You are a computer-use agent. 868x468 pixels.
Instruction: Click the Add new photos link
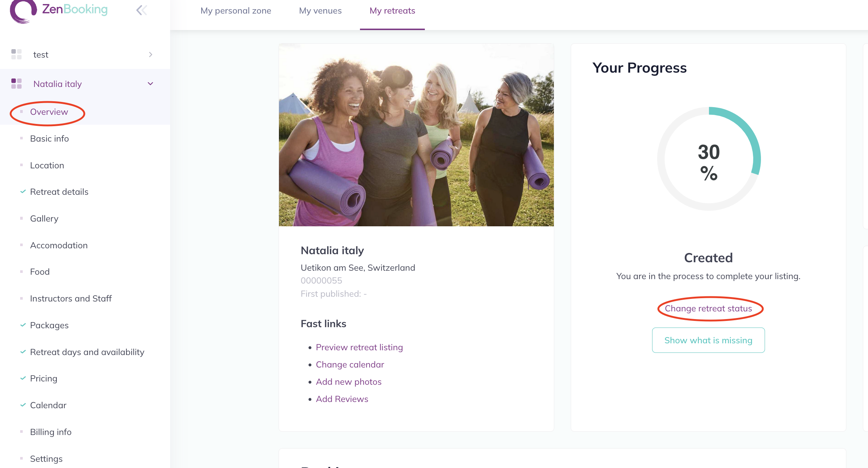pos(349,382)
